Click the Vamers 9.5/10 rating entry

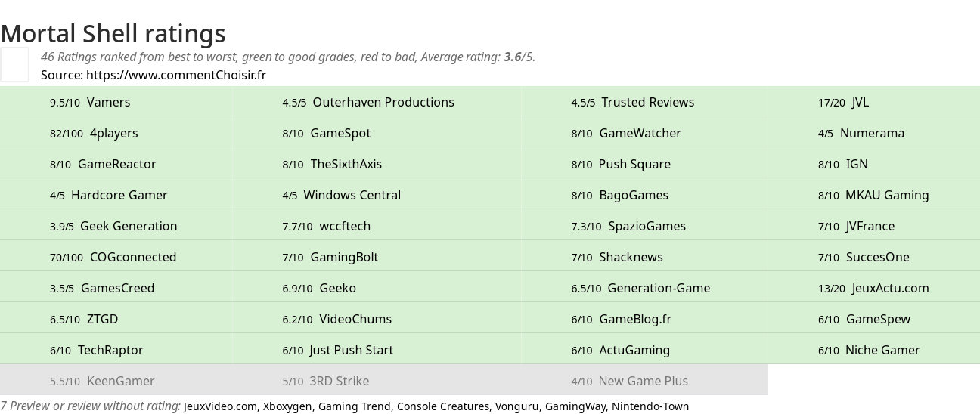(x=90, y=102)
